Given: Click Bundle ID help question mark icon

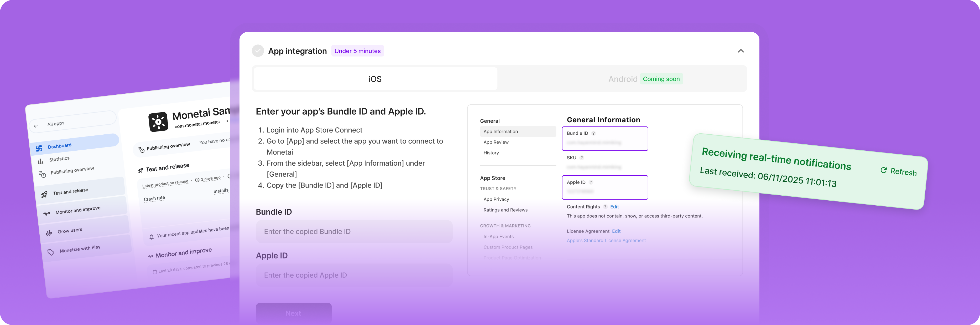Looking at the screenshot, I should tap(593, 133).
